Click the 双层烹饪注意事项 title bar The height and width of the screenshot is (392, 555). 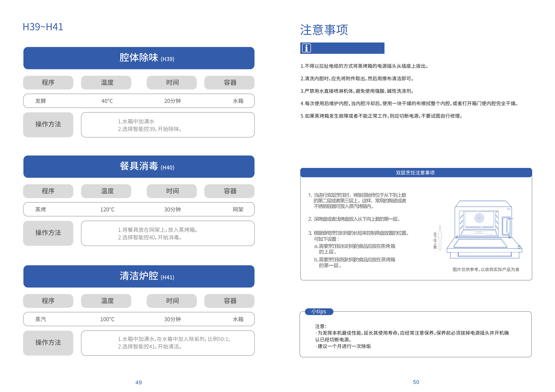(x=416, y=173)
